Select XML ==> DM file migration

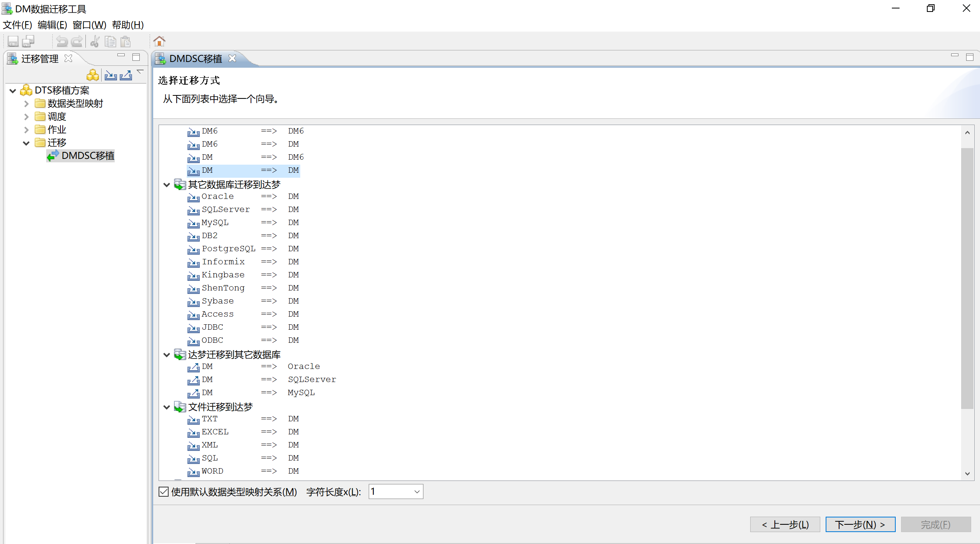pos(243,445)
